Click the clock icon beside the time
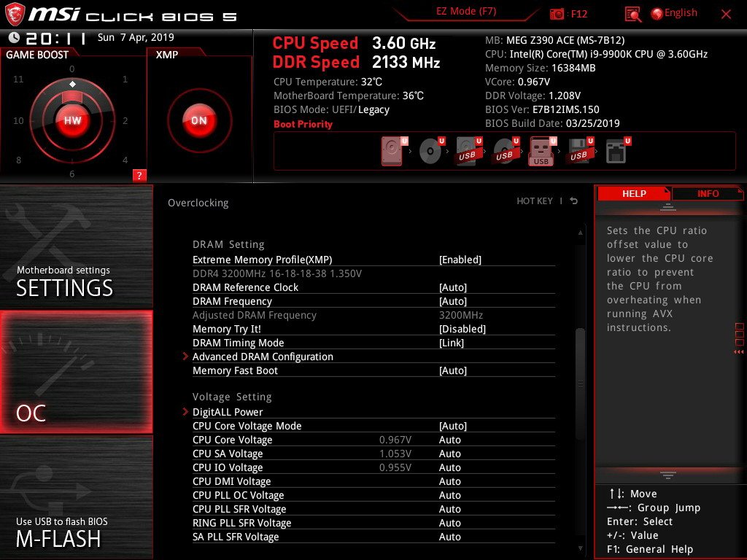Screen dimensions: 747x560 [15, 38]
